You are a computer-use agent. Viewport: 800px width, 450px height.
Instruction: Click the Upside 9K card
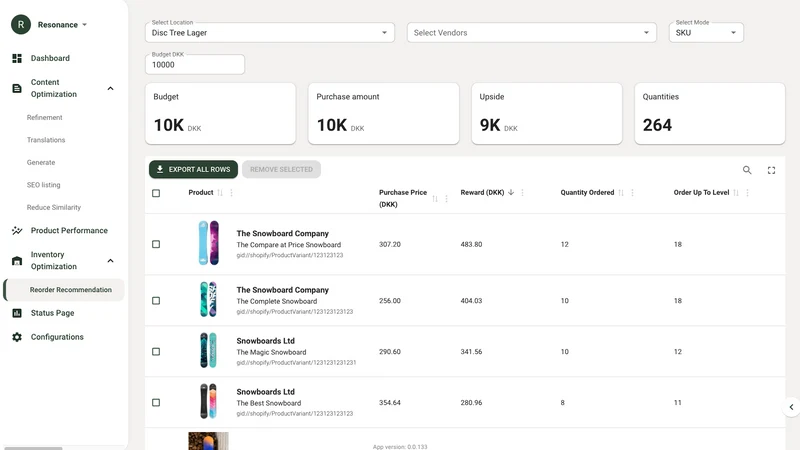click(546, 114)
